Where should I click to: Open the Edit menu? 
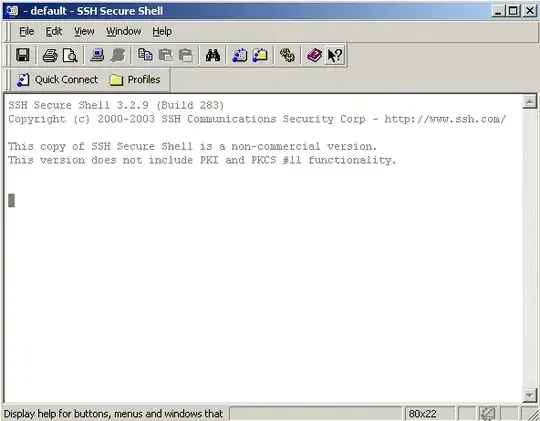point(54,31)
